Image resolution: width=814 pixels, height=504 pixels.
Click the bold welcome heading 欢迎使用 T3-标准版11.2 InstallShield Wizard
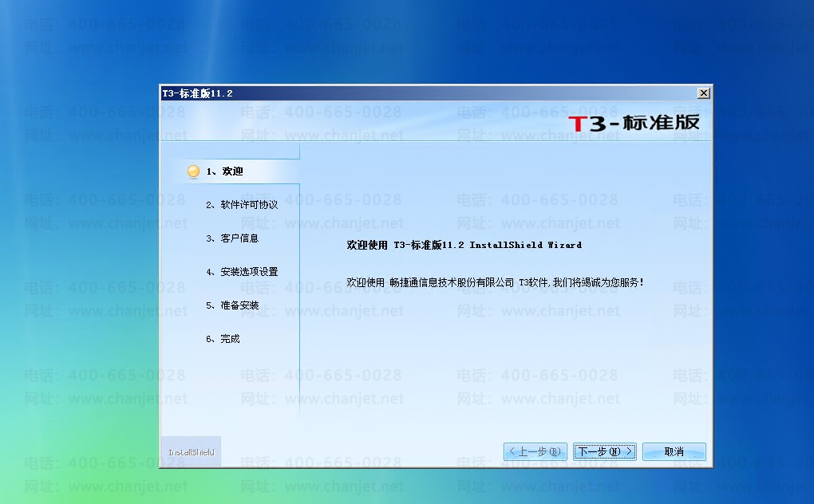pyautogui.click(x=464, y=245)
